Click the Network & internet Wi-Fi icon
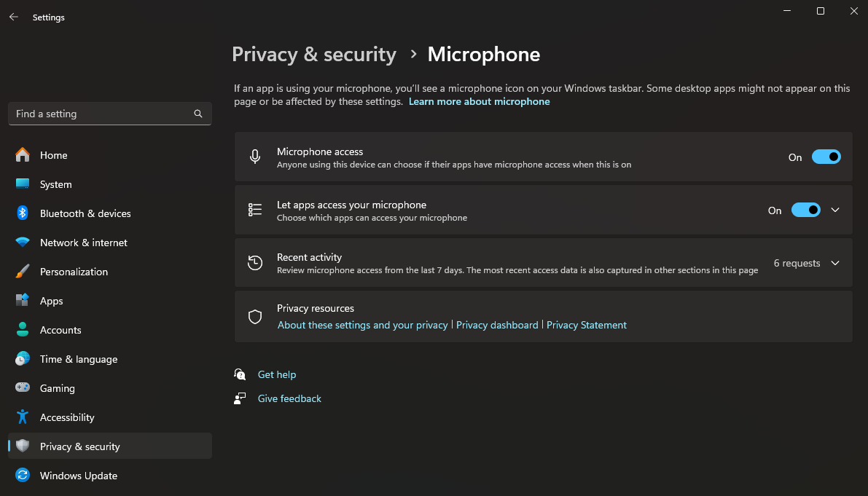 click(23, 243)
